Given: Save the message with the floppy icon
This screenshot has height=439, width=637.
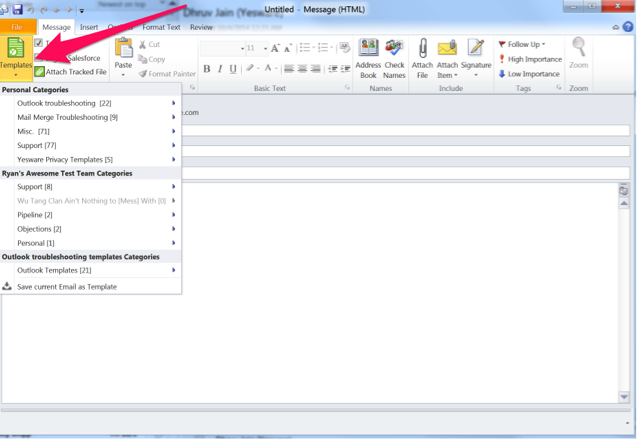Looking at the screenshot, I should 17,9.
